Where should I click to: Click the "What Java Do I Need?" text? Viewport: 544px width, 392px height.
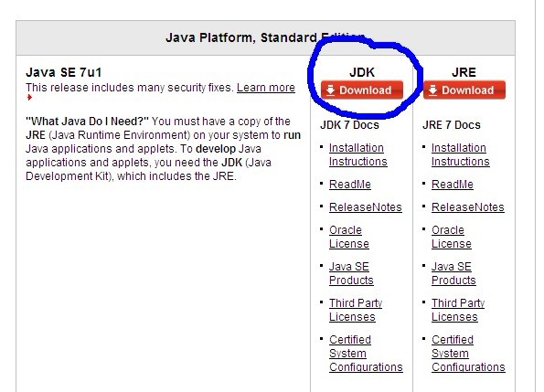(87, 122)
